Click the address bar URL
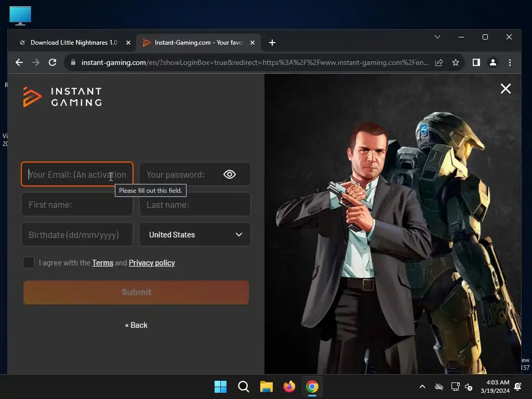This screenshot has height=399, width=532. click(255, 62)
